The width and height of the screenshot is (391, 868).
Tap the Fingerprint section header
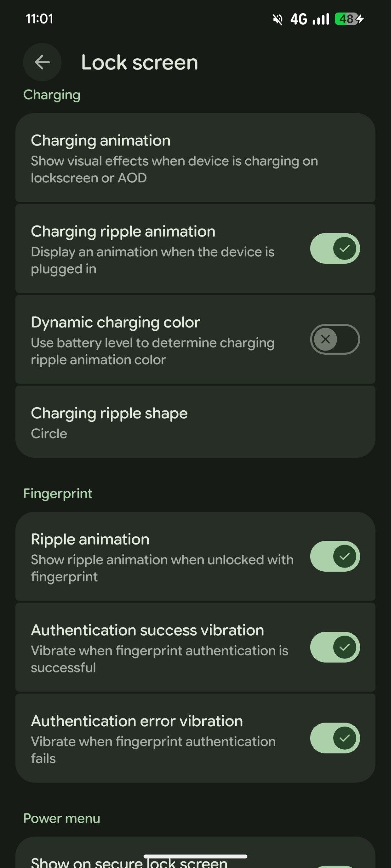coord(58,493)
